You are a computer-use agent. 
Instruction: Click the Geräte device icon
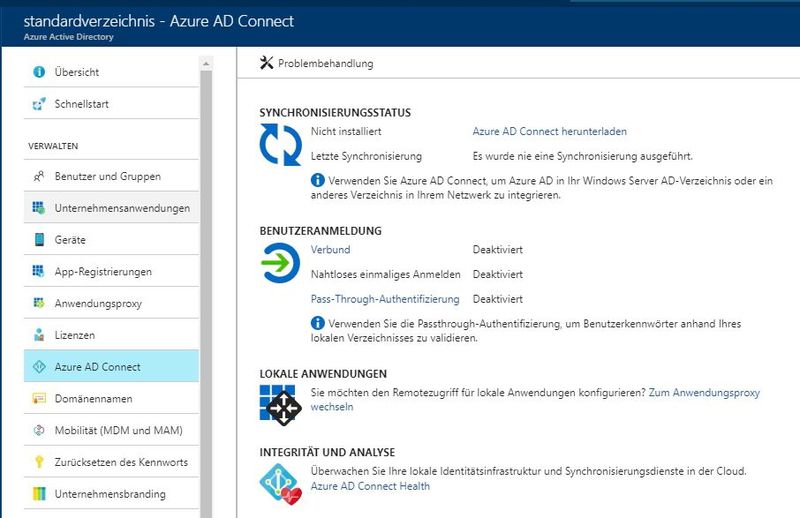(39, 239)
